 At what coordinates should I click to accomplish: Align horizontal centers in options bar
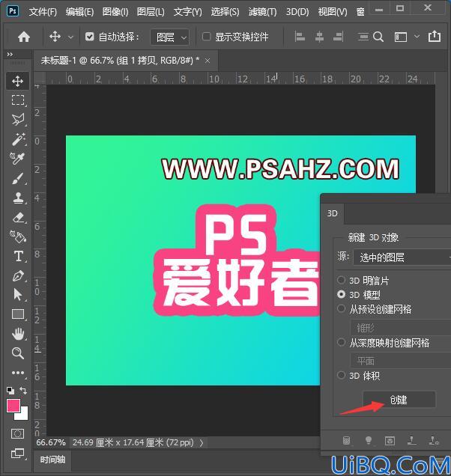pyautogui.click(x=319, y=37)
